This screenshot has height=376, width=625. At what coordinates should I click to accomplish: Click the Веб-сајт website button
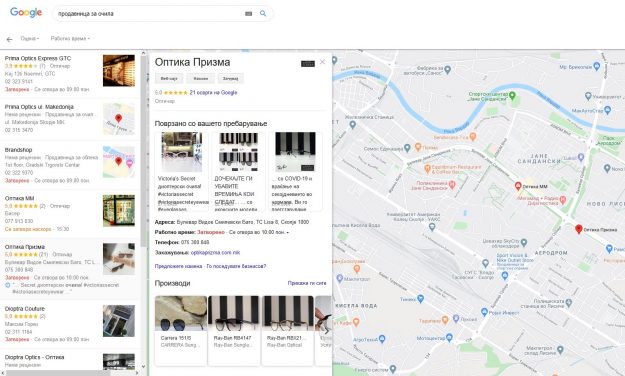[x=169, y=79]
